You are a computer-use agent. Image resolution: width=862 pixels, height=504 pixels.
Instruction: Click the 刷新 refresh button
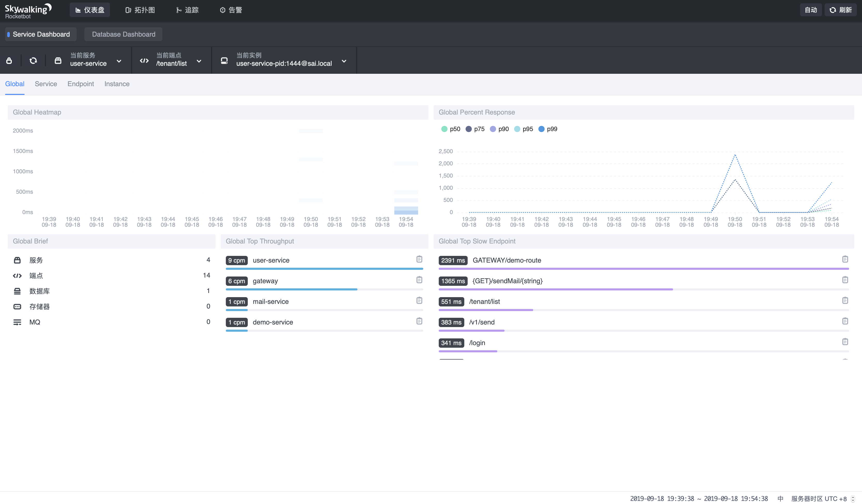(840, 10)
